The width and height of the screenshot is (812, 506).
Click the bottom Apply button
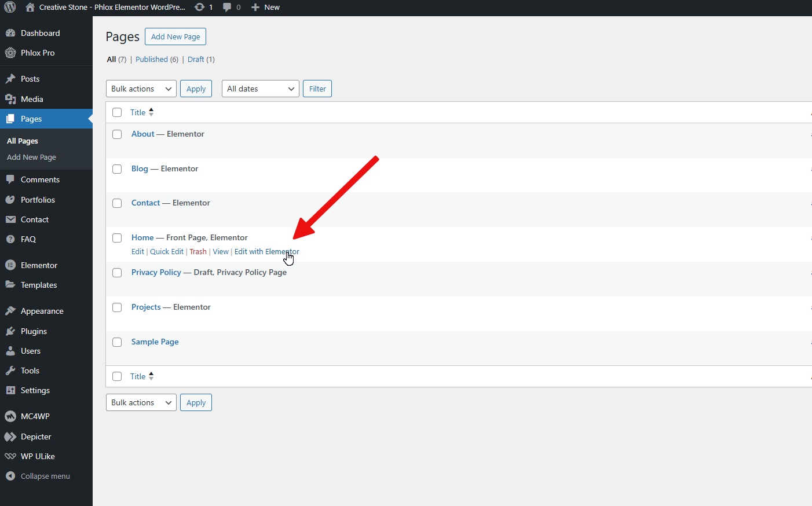[196, 402]
